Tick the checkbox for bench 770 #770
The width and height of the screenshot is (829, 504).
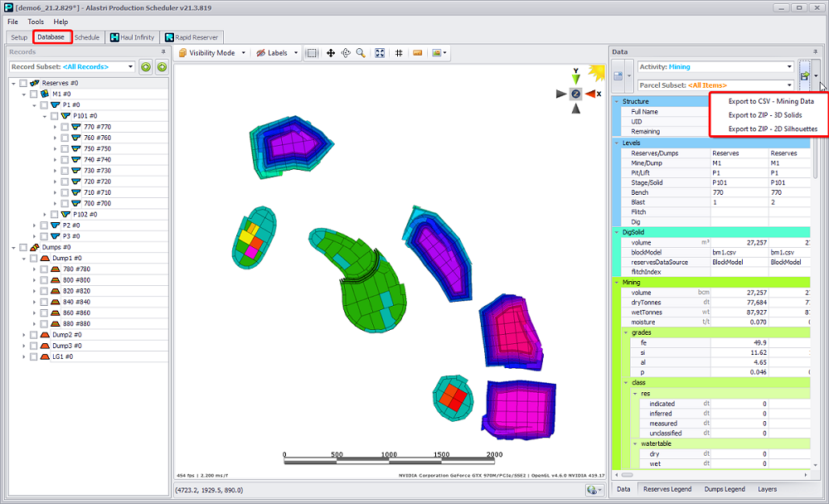(x=65, y=127)
